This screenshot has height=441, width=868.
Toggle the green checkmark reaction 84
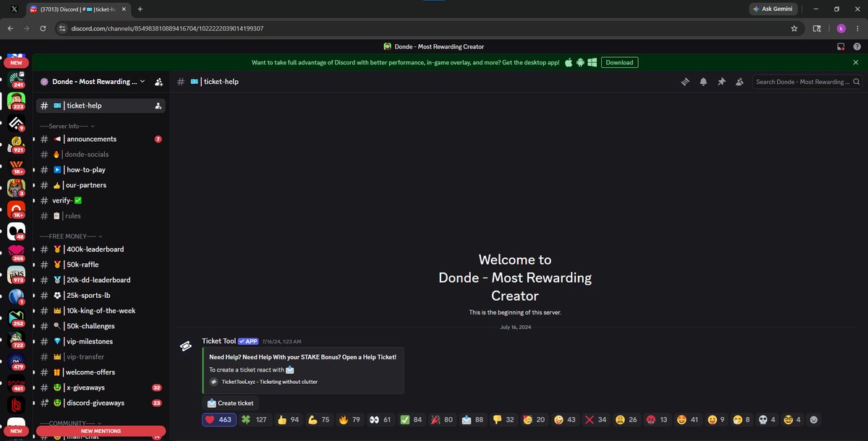coord(411,419)
